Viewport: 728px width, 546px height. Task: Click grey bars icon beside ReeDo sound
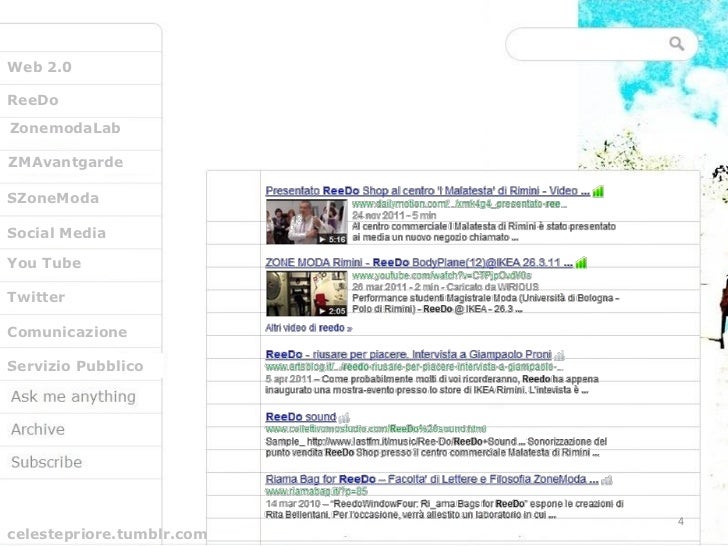click(344, 418)
